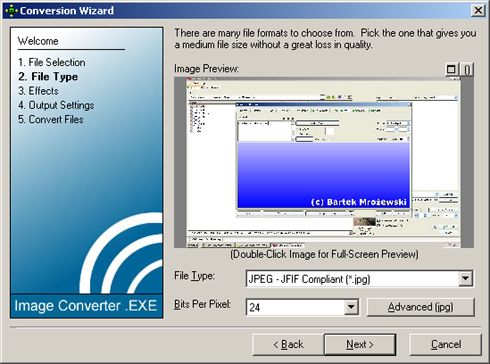
Task: Click the split-view preview layout icon
Action: click(x=467, y=69)
